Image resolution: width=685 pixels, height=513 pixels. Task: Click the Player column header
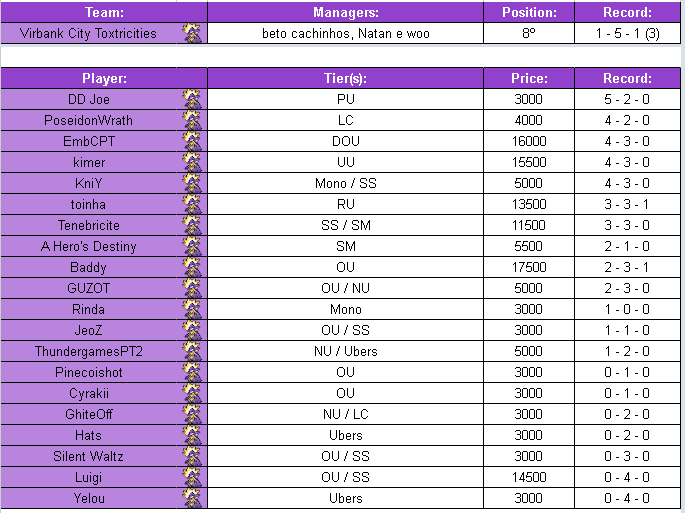(104, 78)
